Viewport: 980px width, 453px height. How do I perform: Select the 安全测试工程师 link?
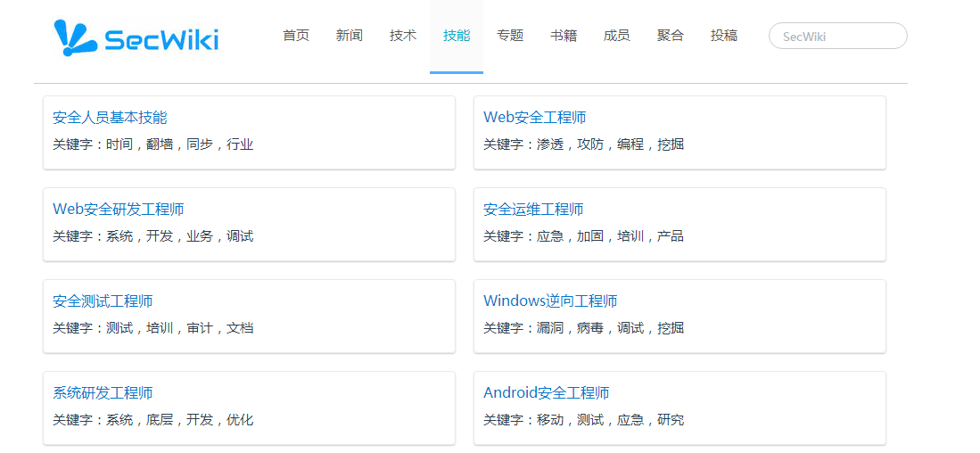coord(103,301)
